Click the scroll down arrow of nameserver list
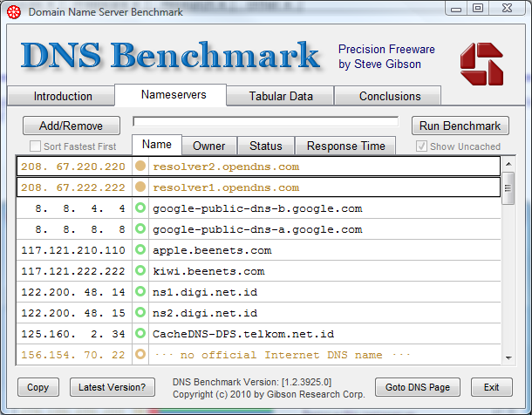The width and height of the screenshot is (532, 415). click(x=508, y=358)
